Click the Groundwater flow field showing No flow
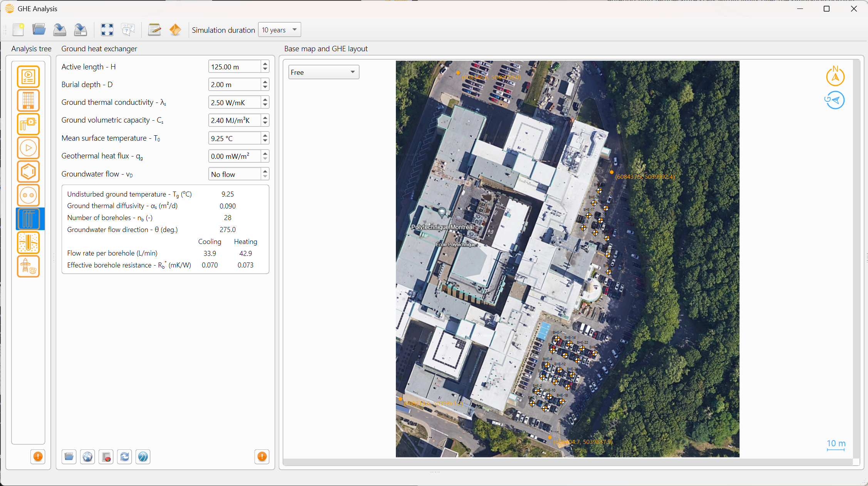This screenshot has width=868, height=486. [235, 174]
